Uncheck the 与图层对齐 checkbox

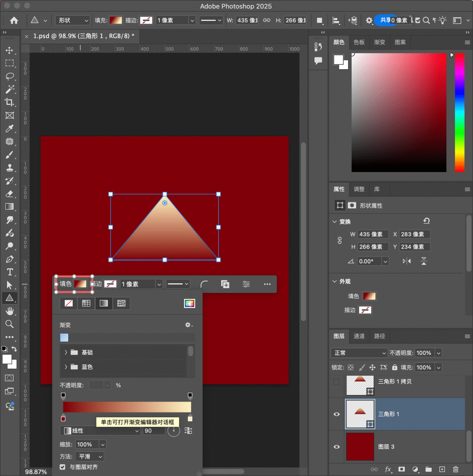point(63,467)
